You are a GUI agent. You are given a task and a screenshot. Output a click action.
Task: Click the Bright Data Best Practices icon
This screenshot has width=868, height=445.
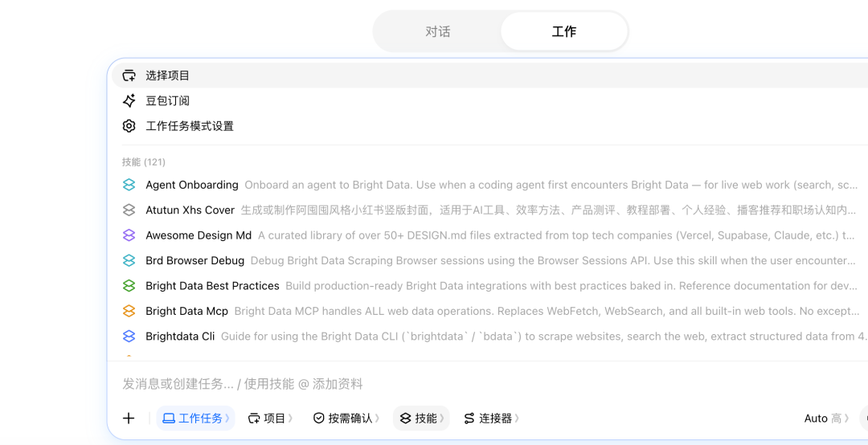click(x=129, y=286)
